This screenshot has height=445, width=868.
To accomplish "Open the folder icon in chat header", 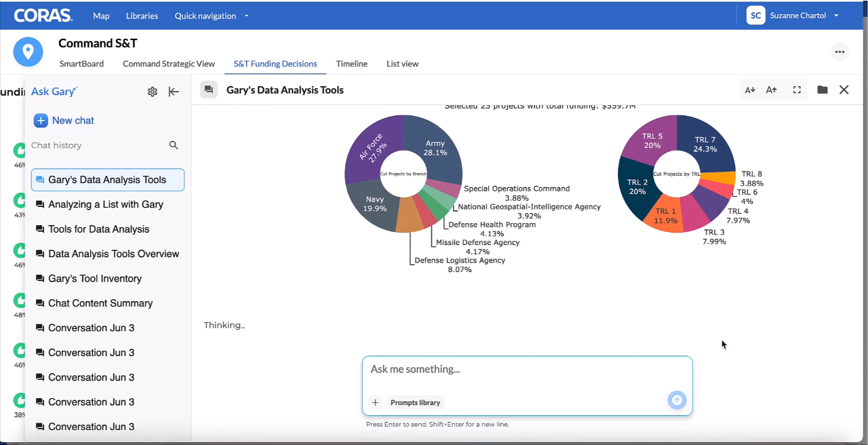I will coord(823,90).
